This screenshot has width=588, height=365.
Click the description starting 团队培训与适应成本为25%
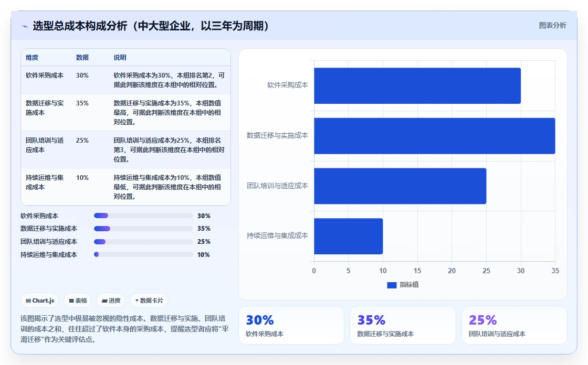coord(169,150)
